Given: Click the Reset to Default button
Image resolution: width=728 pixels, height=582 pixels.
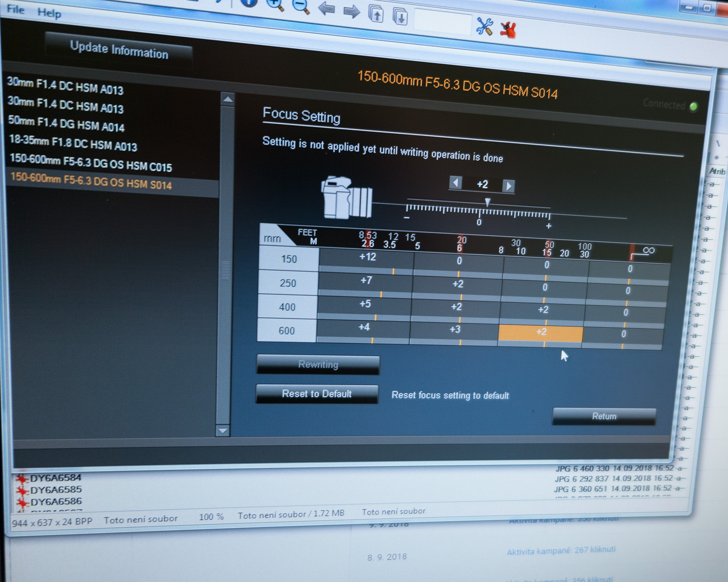Looking at the screenshot, I should 317,394.
